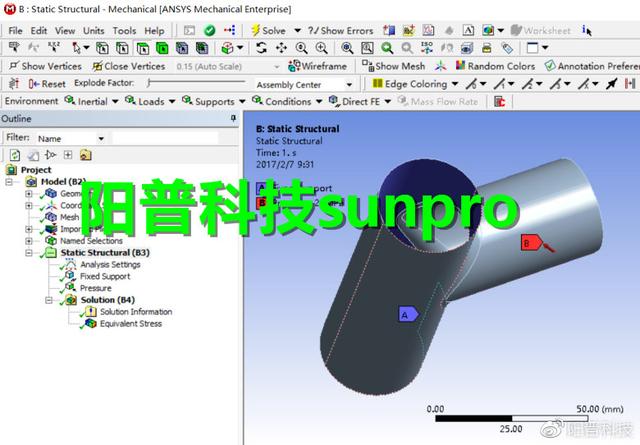Click the Look At eye icon

pos(467,48)
